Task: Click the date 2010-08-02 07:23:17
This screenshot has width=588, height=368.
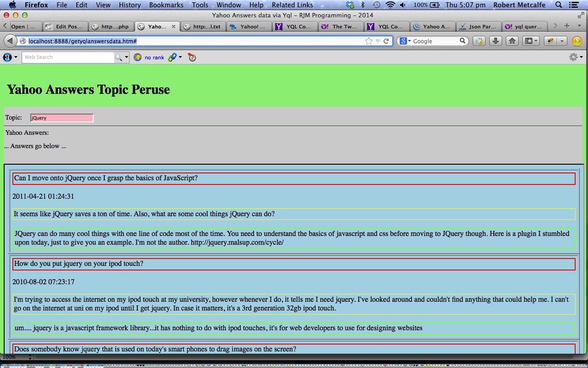Action: click(43, 282)
